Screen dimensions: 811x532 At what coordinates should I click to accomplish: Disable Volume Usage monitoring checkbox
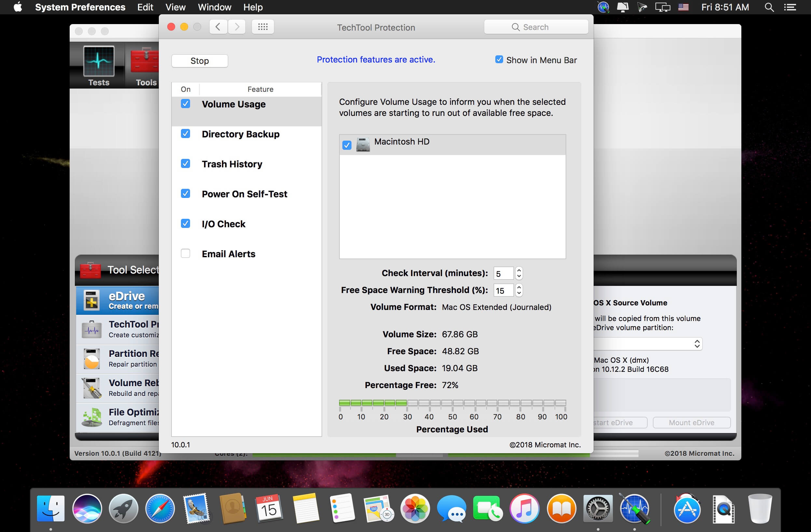click(185, 104)
